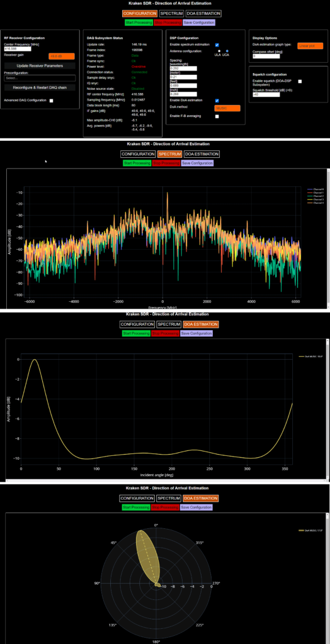The image size is (330, 644).
Task: Click Save Configuration above polar DoA plot
Action: tap(196, 508)
